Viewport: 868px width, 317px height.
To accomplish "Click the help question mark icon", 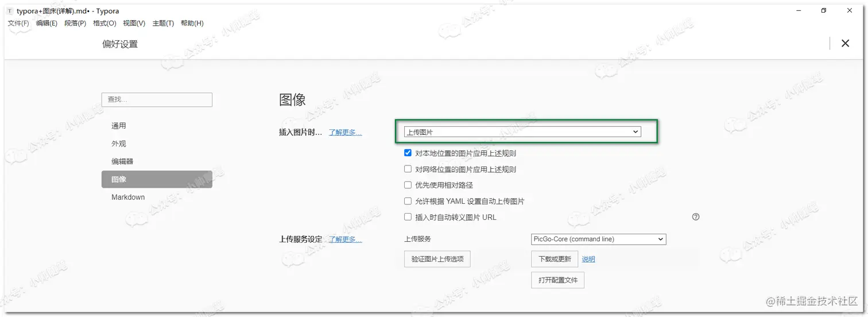I will 696,217.
